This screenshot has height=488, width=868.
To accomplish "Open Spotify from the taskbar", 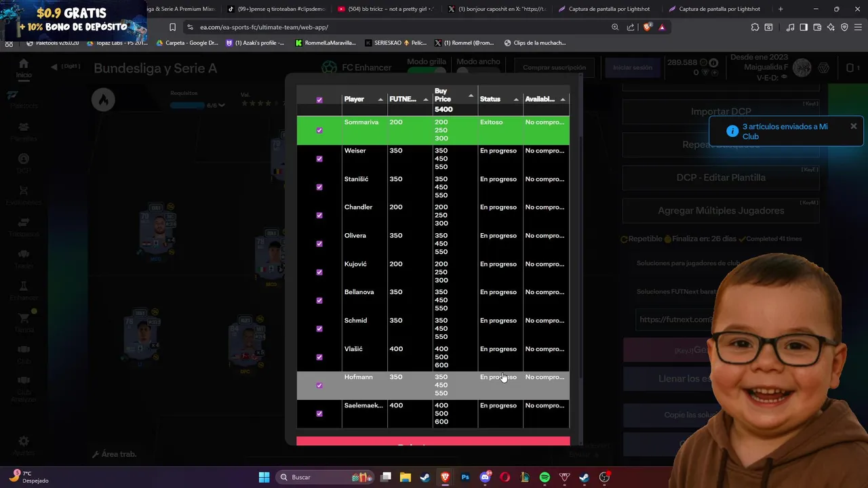I will point(545,477).
